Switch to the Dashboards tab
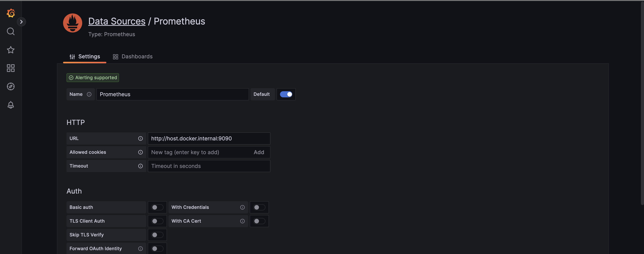Screen dimensions: 644x254 click(133, 57)
